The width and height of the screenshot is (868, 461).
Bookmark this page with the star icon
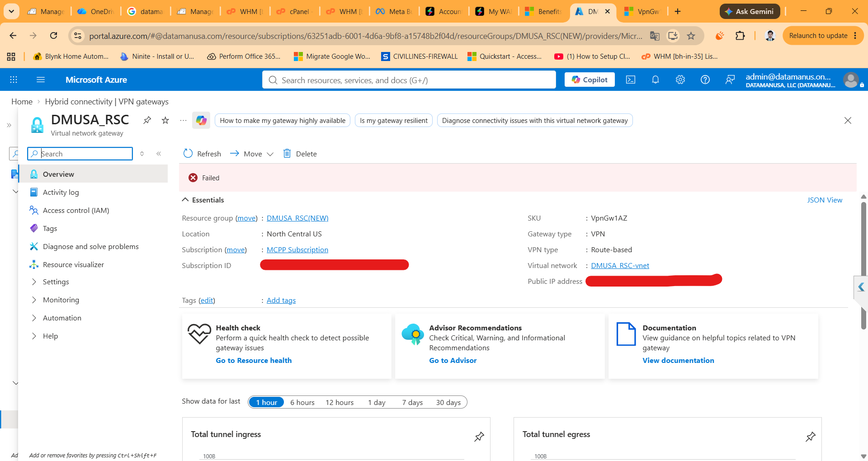pos(691,36)
